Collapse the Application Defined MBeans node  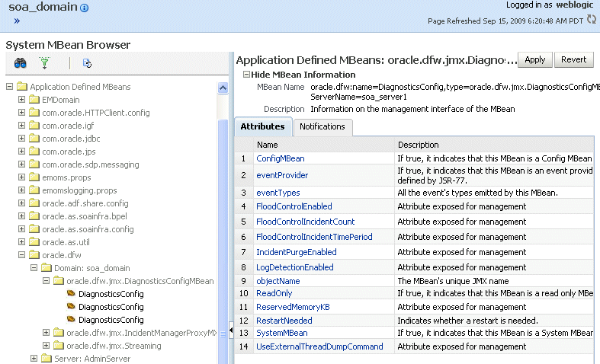(10, 87)
